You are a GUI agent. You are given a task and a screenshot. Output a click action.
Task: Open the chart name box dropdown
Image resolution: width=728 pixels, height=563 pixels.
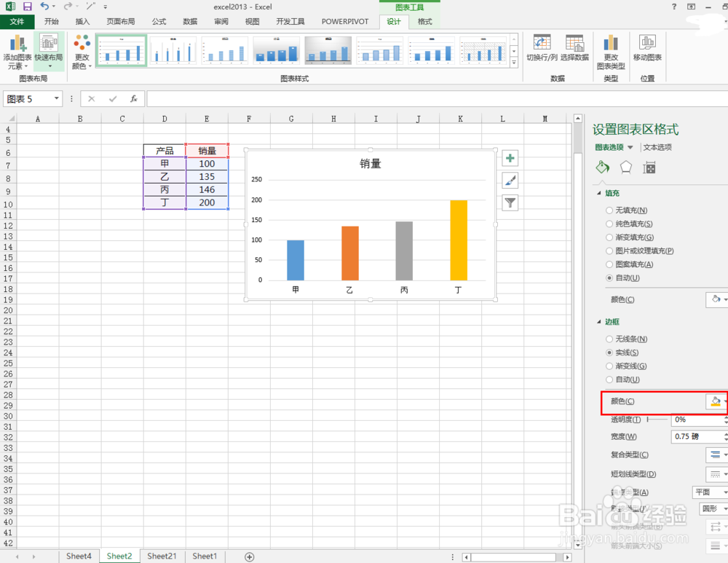(56, 98)
